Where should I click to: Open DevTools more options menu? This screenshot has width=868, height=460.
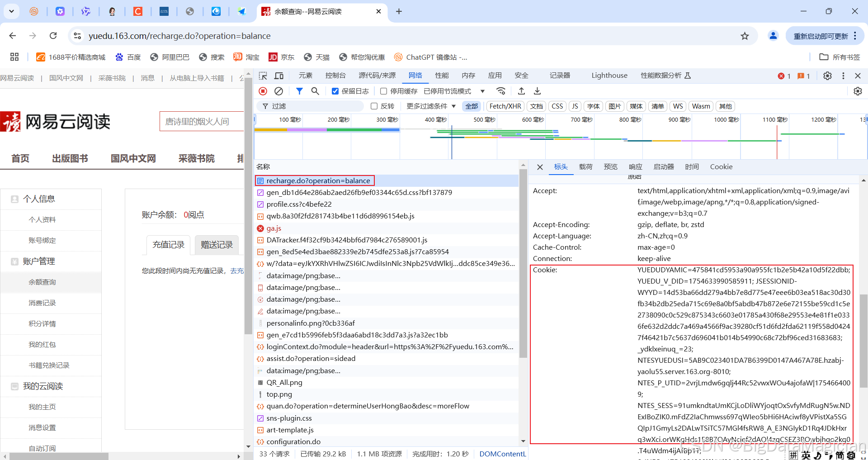coord(843,76)
